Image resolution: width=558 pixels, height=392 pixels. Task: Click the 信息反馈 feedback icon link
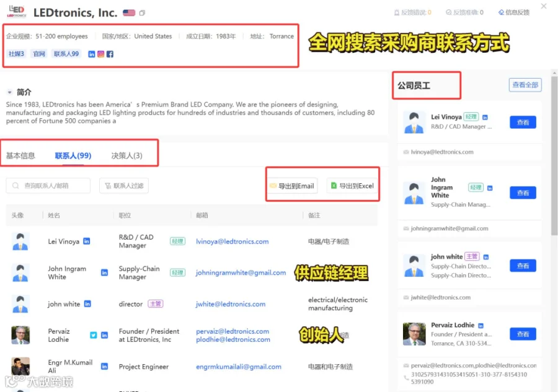[513, 12]
